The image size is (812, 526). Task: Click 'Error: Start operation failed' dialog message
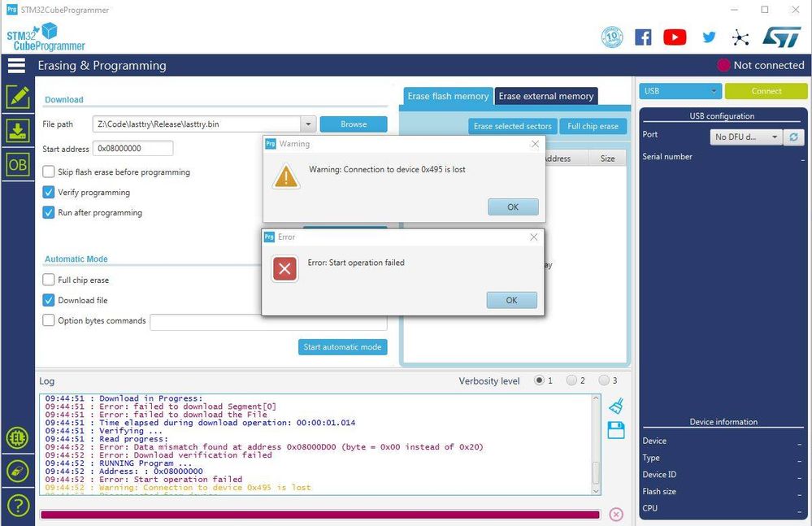click(x=356, y=263)
